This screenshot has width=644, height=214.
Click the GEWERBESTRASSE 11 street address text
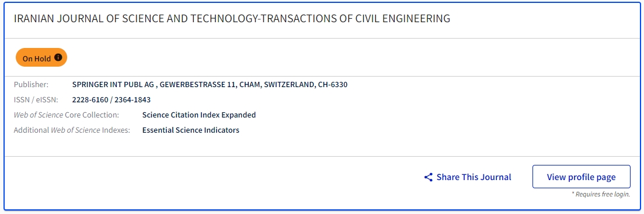click(x=197, y=85)
